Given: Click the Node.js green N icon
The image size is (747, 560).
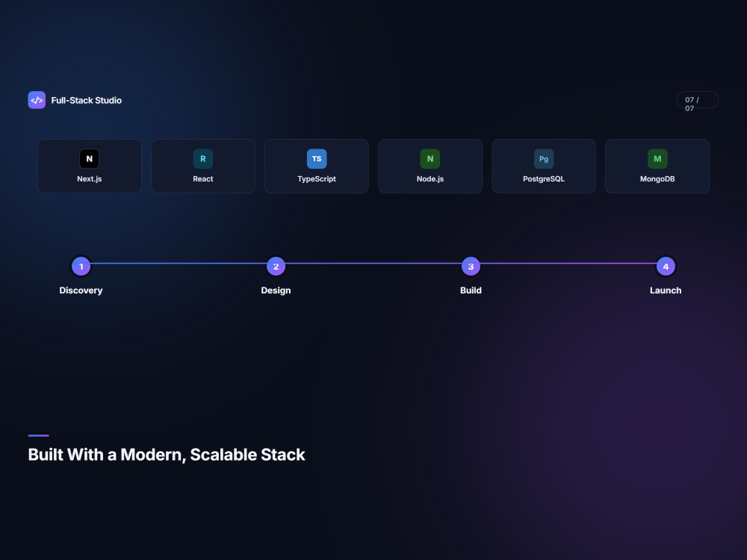Looking at the screenshot, I should click(430, 159).
